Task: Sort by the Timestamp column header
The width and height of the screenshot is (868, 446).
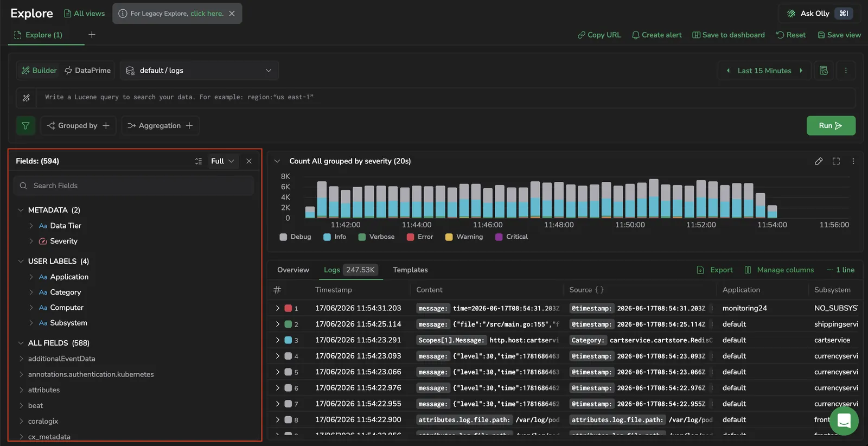Action: click(x=333, y=290)
